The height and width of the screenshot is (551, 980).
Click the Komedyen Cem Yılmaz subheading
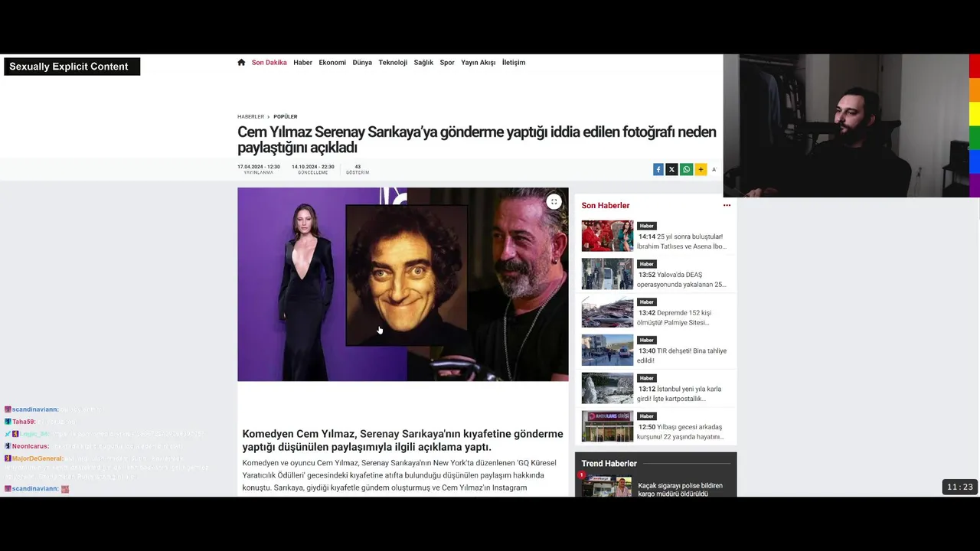[x=403, y=440]
